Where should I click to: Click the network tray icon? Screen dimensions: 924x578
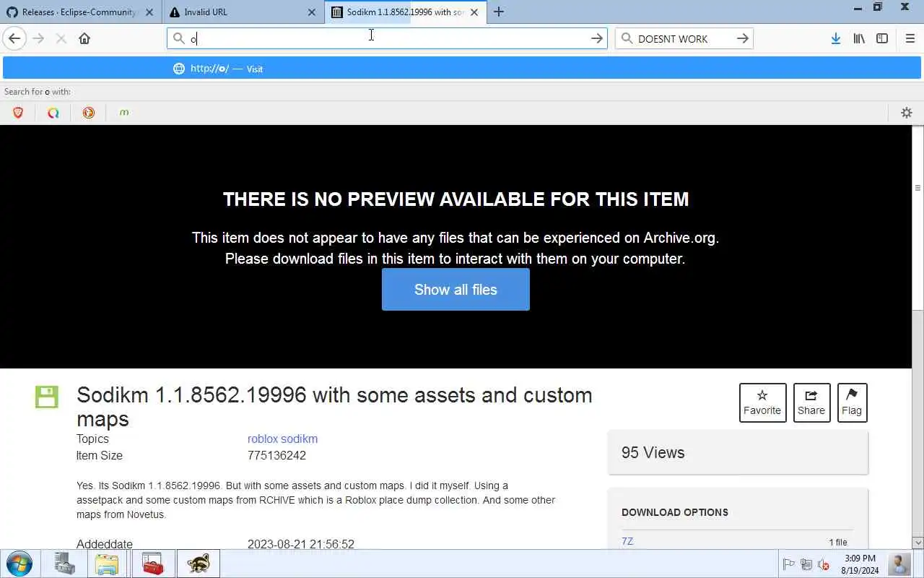[806, 565]
